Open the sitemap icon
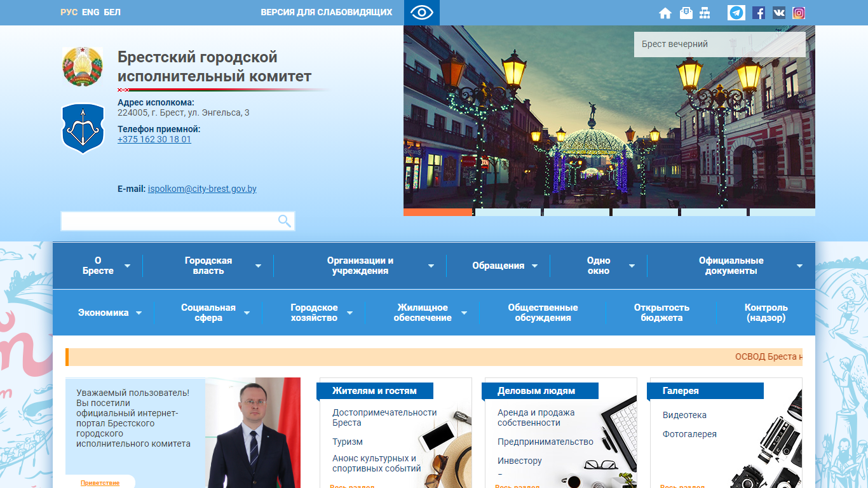The height and width of the screenshot is (488, 868). click(705, 13)
